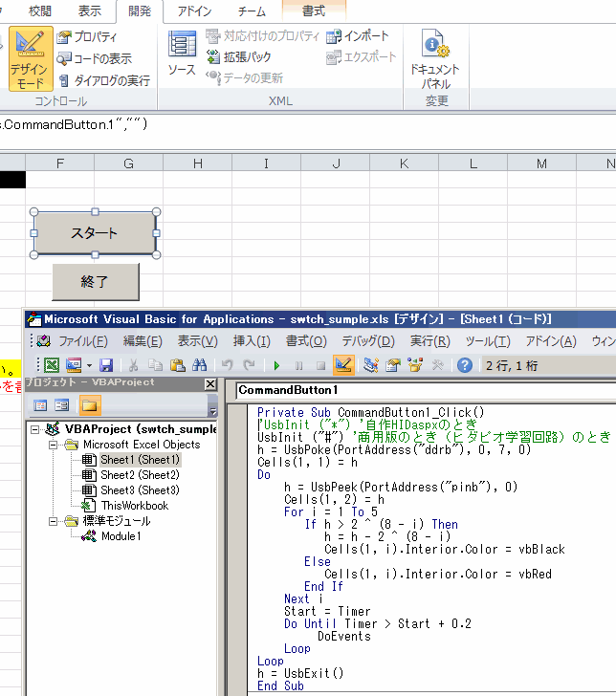Viewport: 616px width, 696px height.
Task: Click the Run Sub green play icon
Action: coord(276,364)
